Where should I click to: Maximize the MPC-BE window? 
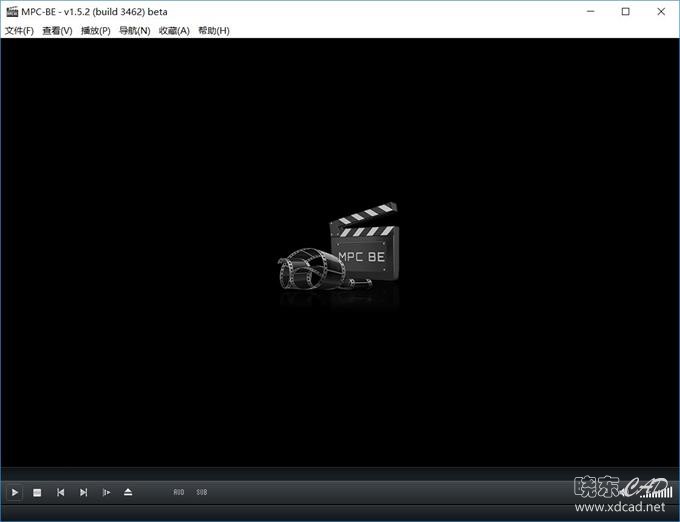click(625, 12)
